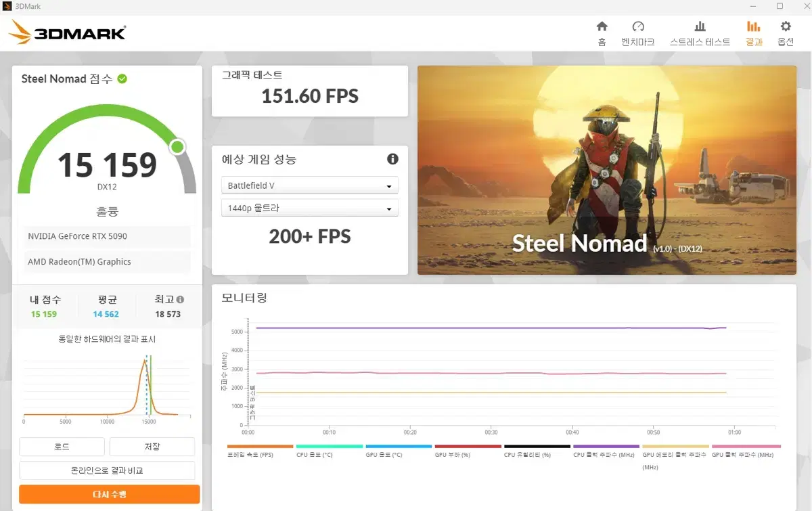Click the Steel Nomad artwork thumbnail
This screenshot has width=812, height=511.
[x=607, y=170]
